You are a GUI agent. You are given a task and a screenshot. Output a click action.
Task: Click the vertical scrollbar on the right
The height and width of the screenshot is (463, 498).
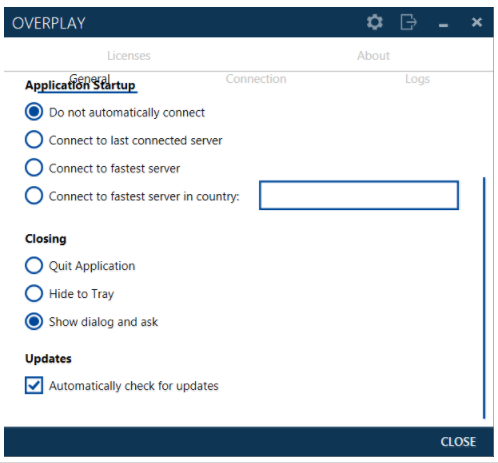pyautogui.click(x=484, y=298)
